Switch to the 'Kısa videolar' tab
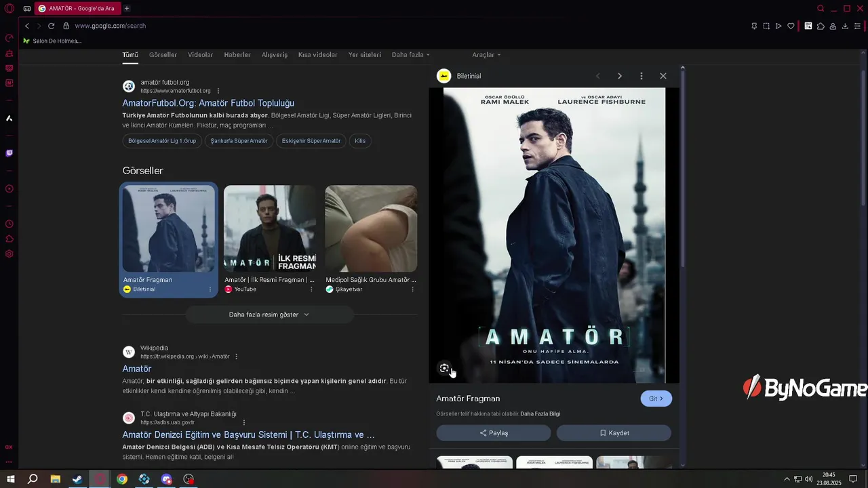 (317, 55)
